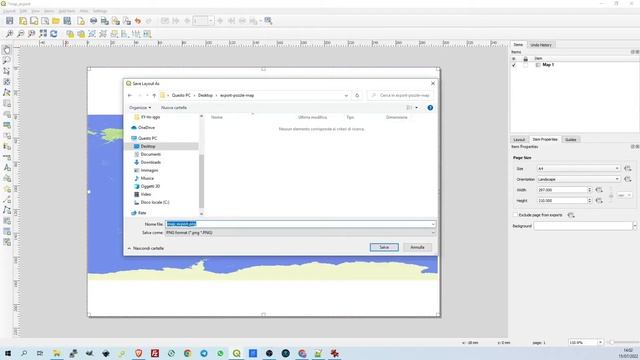Click the Width spin box arrows
Viewport: 640px width, 360px height.
point(589,190)
